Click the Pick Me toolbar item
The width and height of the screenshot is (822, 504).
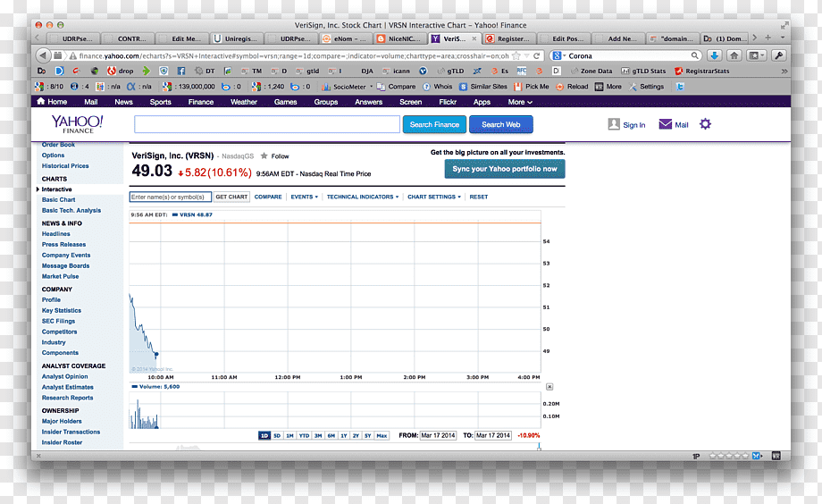(532, 87)
